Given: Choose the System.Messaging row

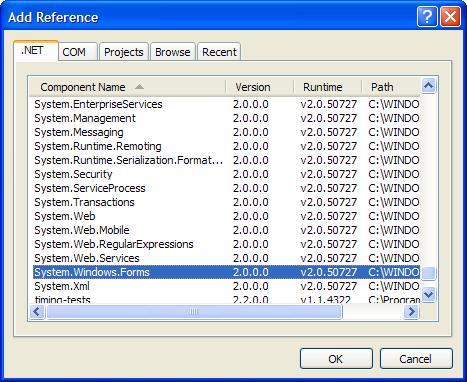Looking at the screenshot, I should tap(226, 132).
